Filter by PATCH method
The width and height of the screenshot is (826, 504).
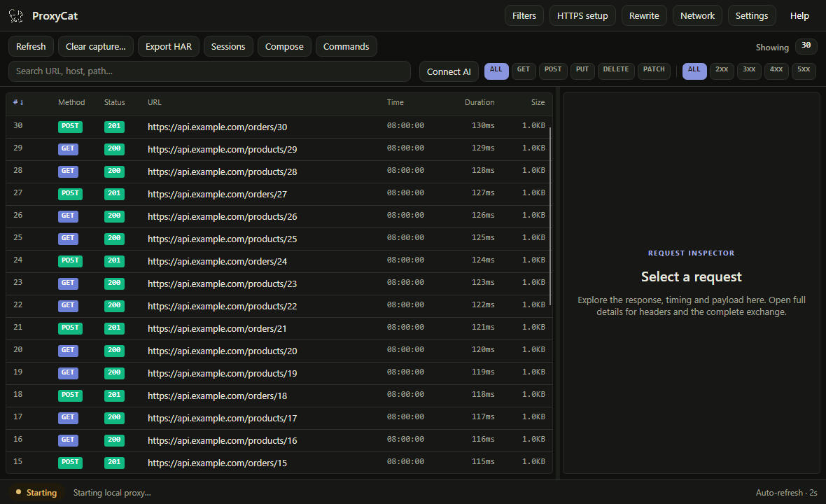tap(654, 71)
